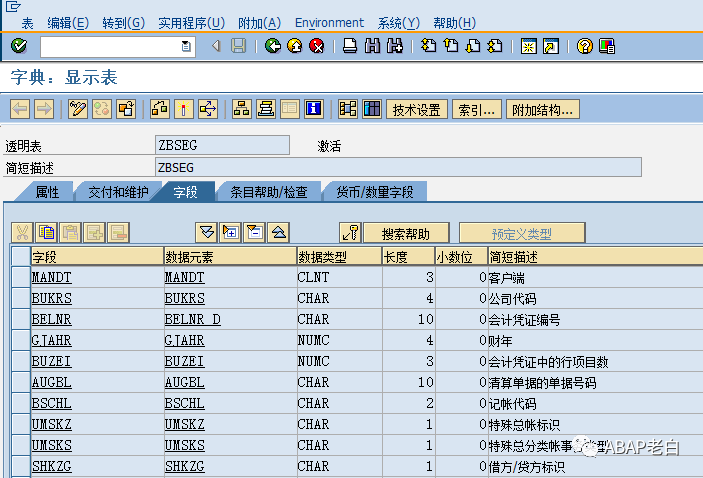Click the 数据类型 column header
703x478 pixels.
339,257
